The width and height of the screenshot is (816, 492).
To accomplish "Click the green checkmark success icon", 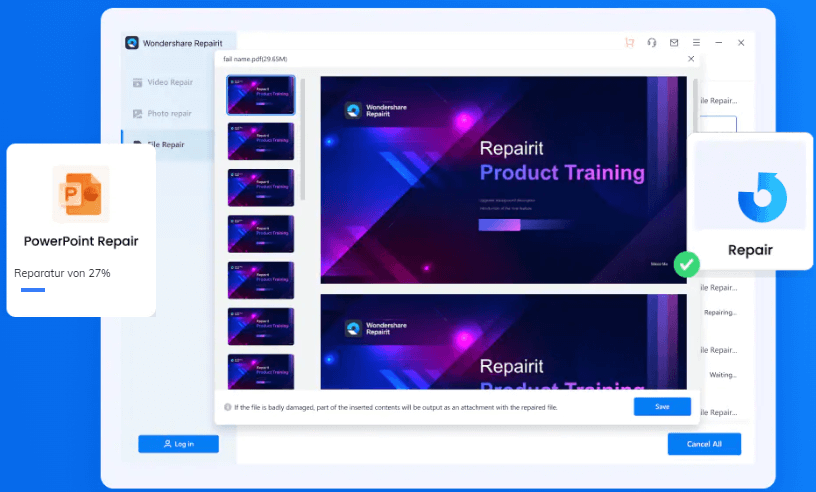I will click(686, 264).
